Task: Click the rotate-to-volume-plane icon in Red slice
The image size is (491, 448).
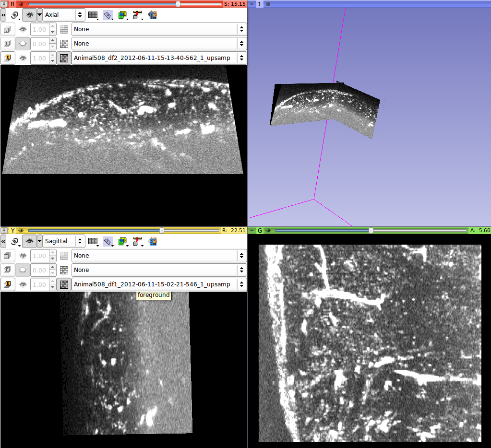Action: [153, 15]
